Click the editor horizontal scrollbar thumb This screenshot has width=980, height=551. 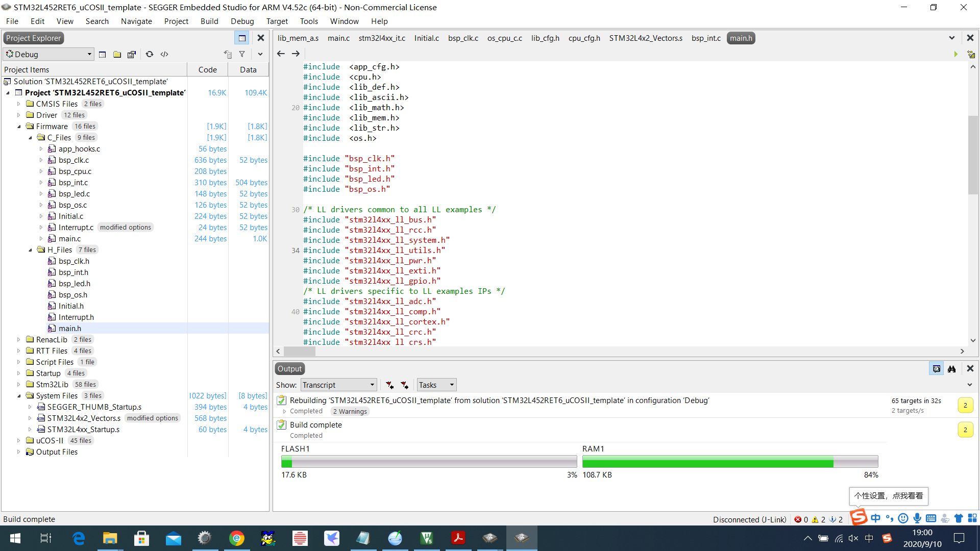300,351
